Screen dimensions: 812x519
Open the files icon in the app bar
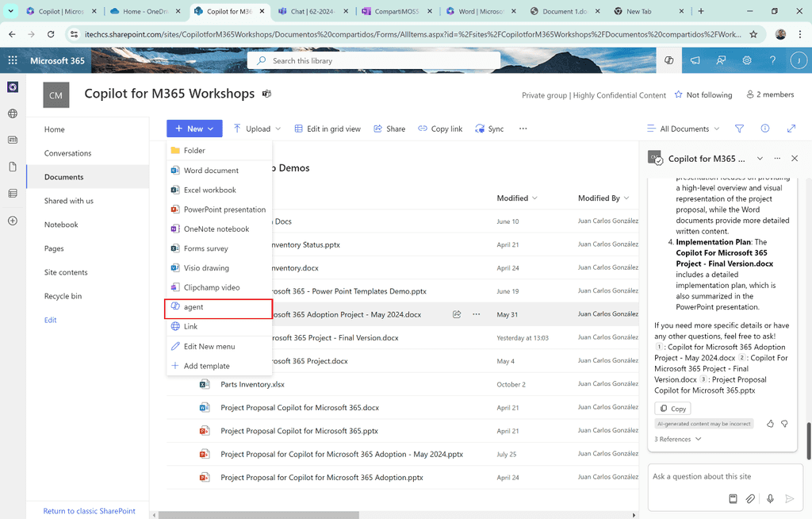(13, 167)
